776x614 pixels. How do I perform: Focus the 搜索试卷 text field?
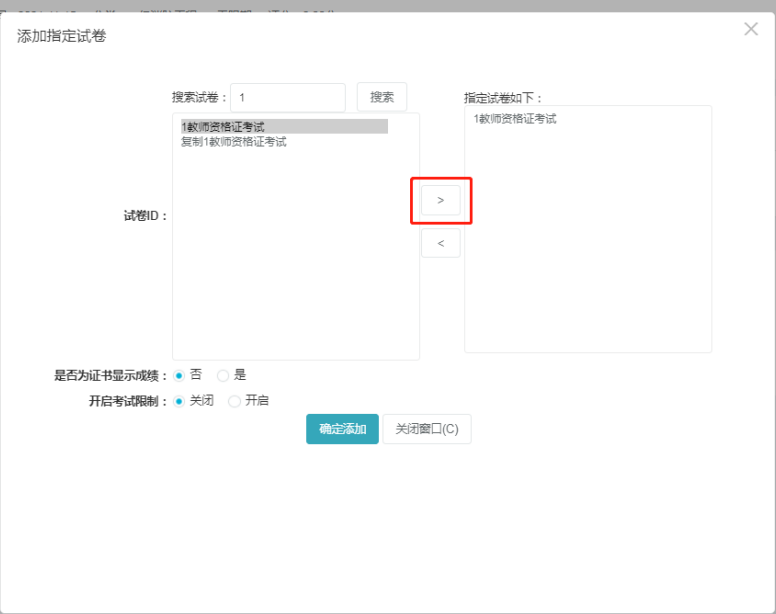click(287, 97)
